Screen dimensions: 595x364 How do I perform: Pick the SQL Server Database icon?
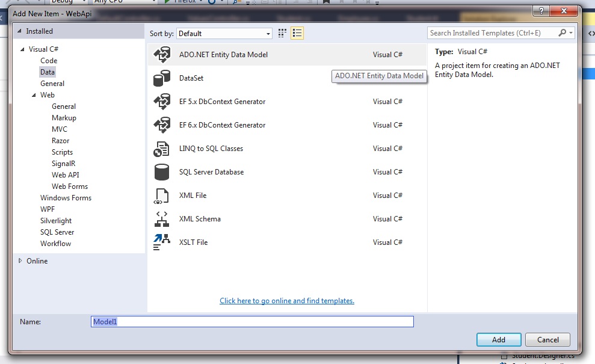162,172
